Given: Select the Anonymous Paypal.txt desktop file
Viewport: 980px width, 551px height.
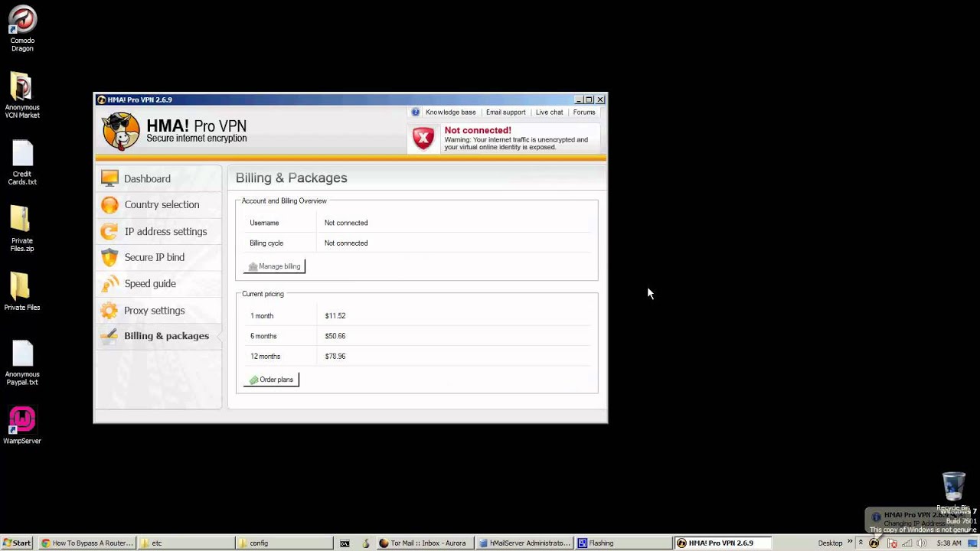Looking at the screenshot, I should pyautogui.click(x=22, y=363).
